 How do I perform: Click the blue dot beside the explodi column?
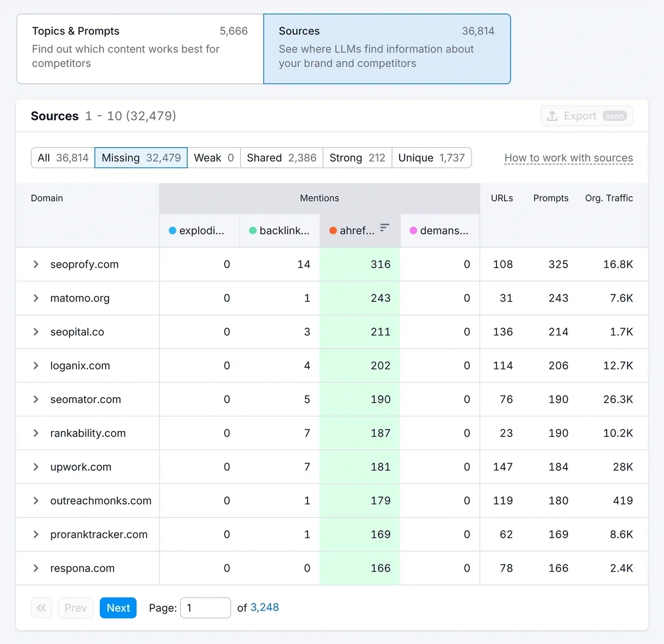coord(172,231)
